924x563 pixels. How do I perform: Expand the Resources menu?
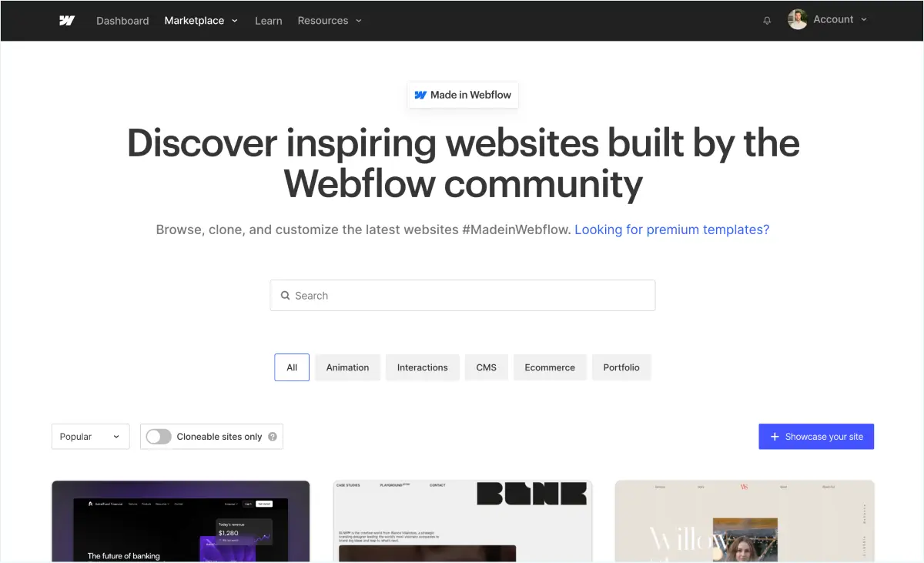point(330,21)
